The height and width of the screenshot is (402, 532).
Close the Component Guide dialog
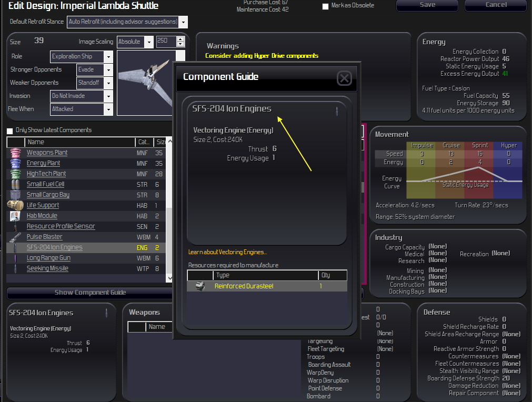tap(344, 78)
